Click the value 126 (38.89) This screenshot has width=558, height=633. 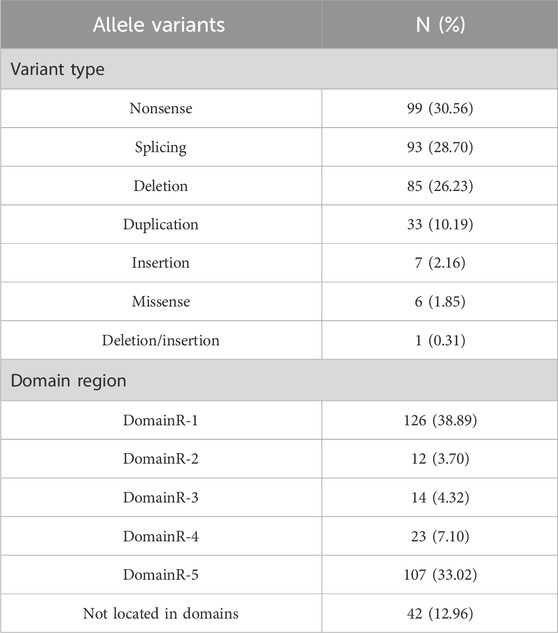pos(440,420)
